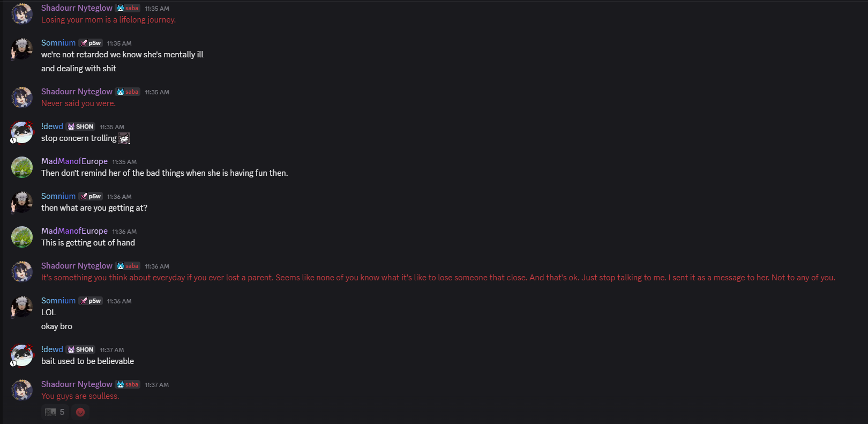Click the SHON tag on 'bait used to be believable' message

click(81, 349)
